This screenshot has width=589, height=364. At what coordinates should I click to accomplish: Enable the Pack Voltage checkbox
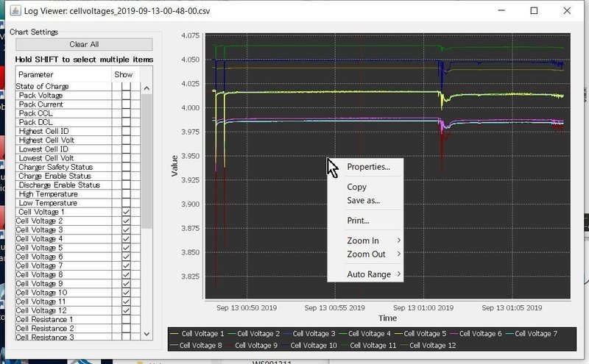[x=126, y=96]
